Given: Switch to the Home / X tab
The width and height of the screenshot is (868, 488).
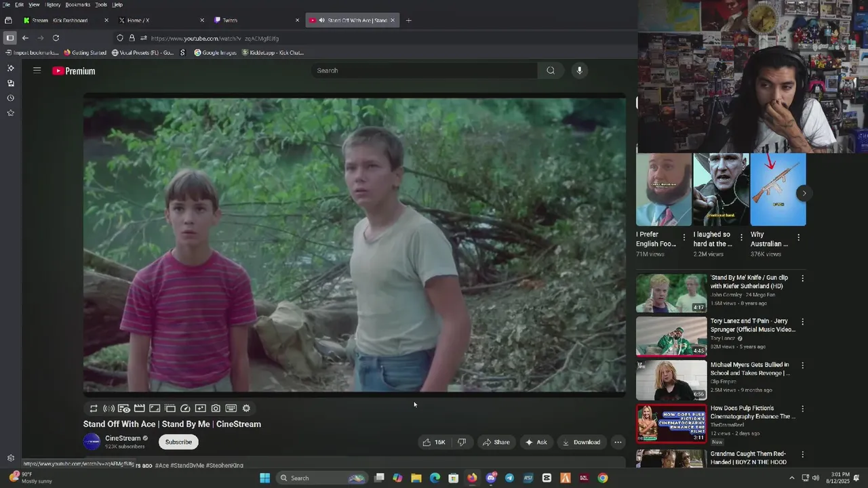Looking at the screenshot, I should (x=161, y=20).
